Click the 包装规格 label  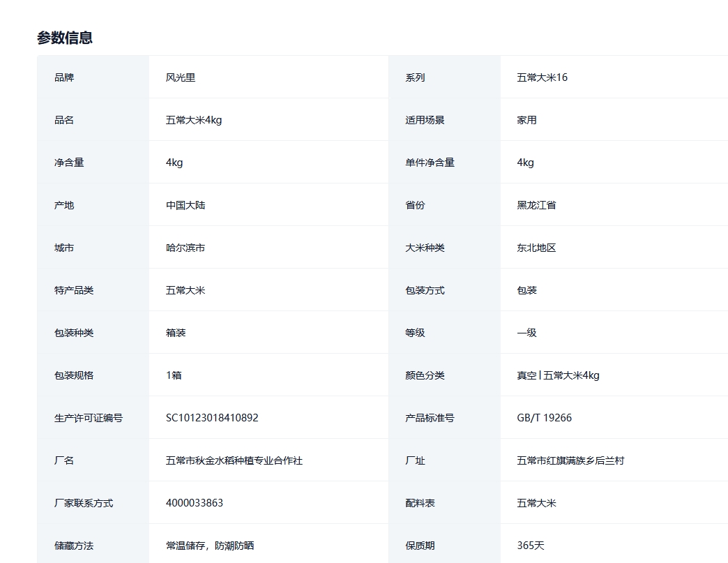(74, 375)
